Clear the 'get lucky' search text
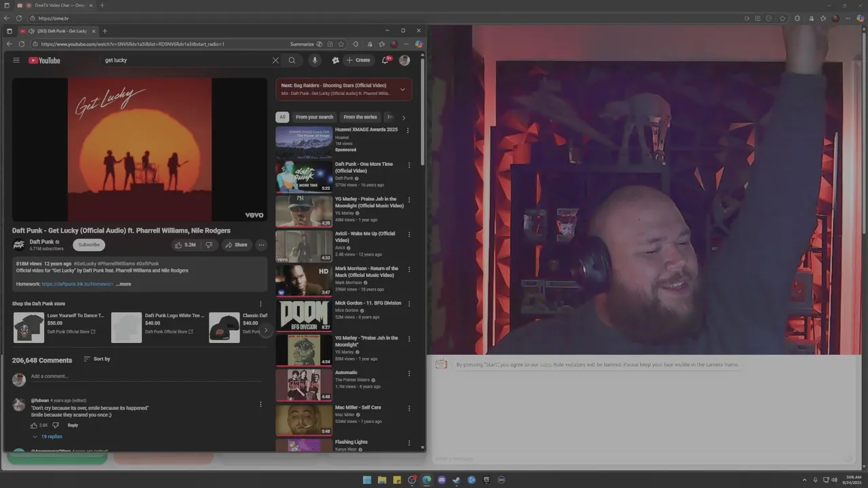The height and width of the screenshot is (488, 868). point(275,60)
